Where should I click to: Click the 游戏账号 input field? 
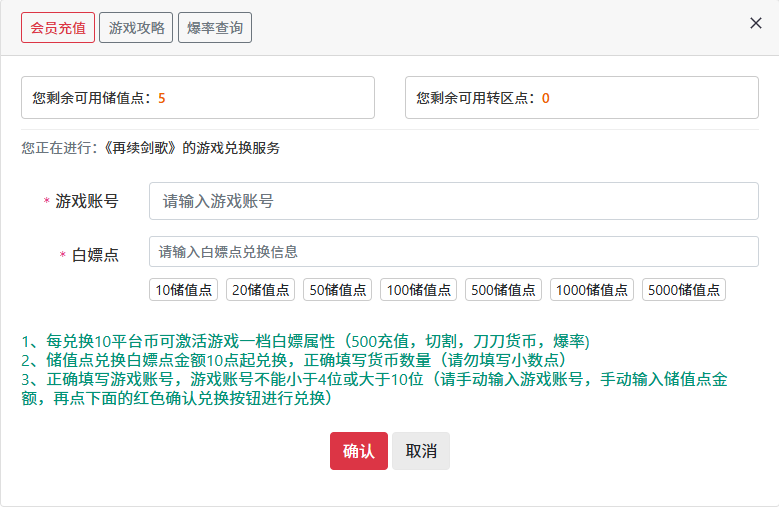(x=453, y=201)
